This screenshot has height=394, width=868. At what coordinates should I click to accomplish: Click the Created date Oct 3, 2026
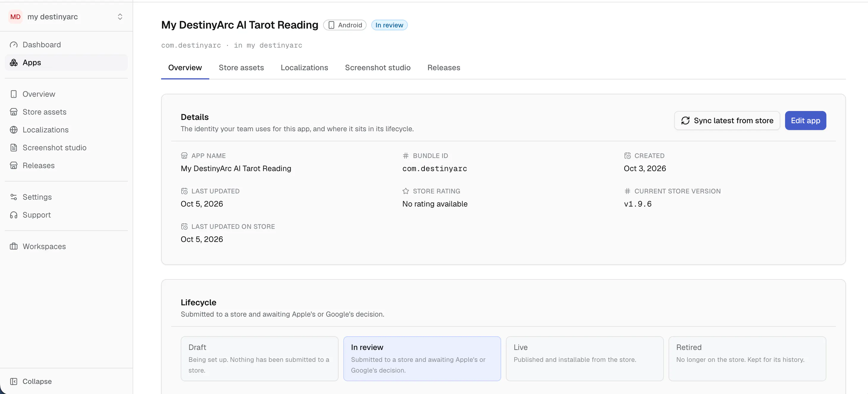click(x=644, y=168)
